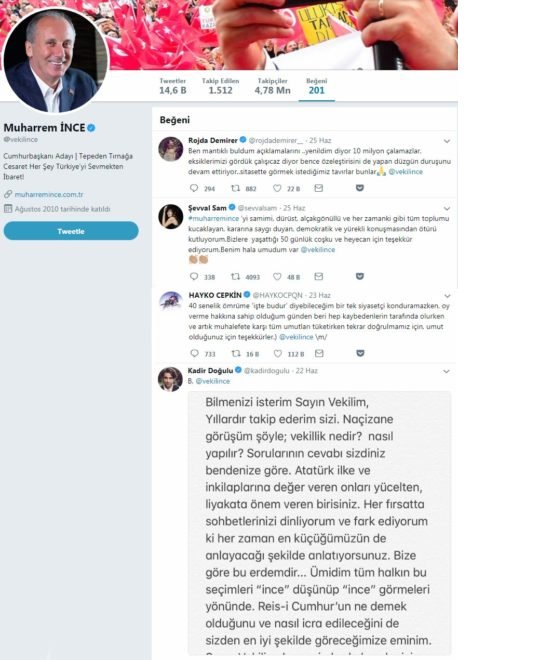The image size is (550, 660).
Task: Expand the menu chevron on Şevval Sam's tweet
Action: 447,208
